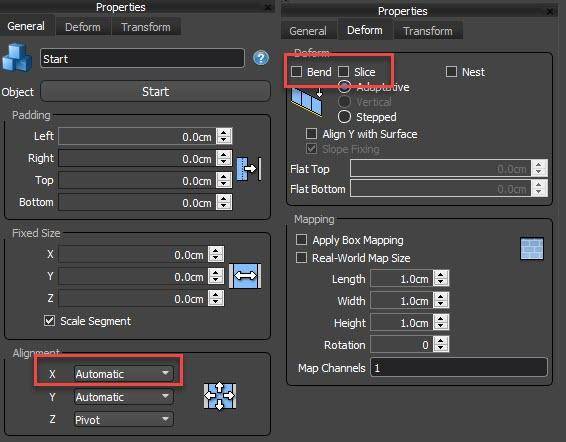Adjust the Flat Bottom spinner
The height and width of the screenshot is (442, 566).
(539, 188)
